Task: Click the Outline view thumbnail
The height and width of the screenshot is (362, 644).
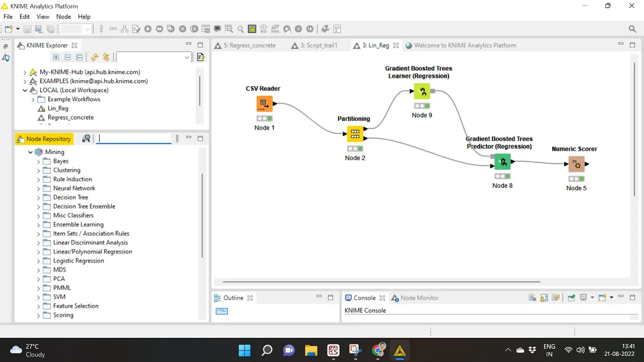Action: pyautogui.click(x=222, y=311)
